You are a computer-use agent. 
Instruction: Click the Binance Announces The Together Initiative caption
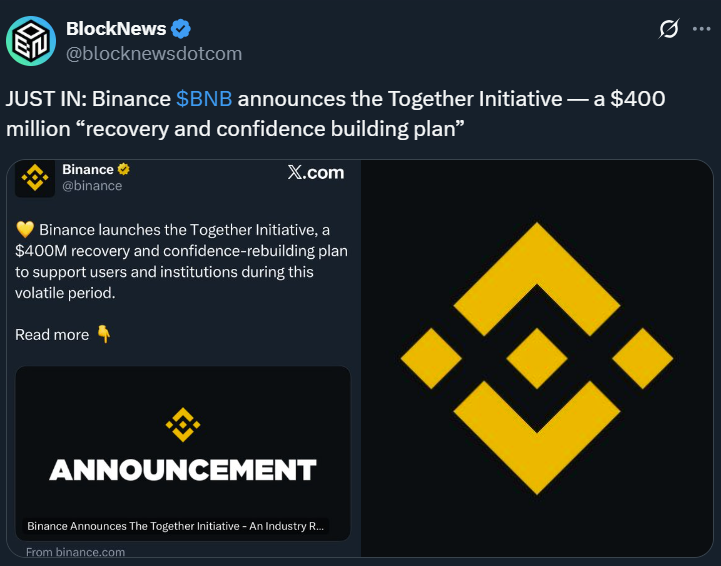coord(175,526)
